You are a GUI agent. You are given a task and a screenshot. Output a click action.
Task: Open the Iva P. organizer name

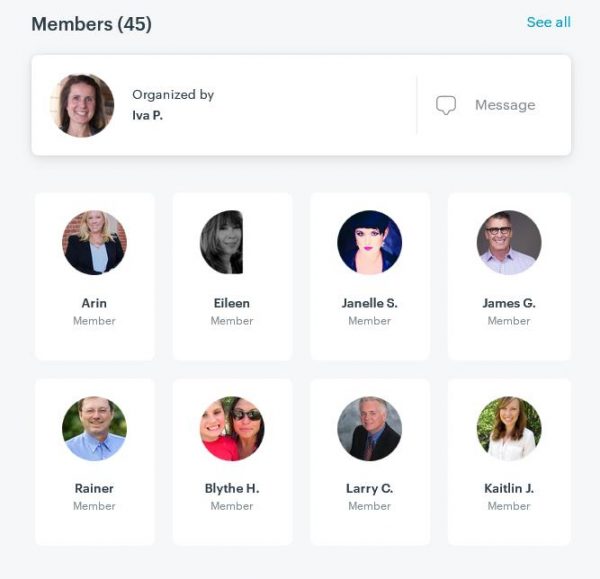coord(147,115)
